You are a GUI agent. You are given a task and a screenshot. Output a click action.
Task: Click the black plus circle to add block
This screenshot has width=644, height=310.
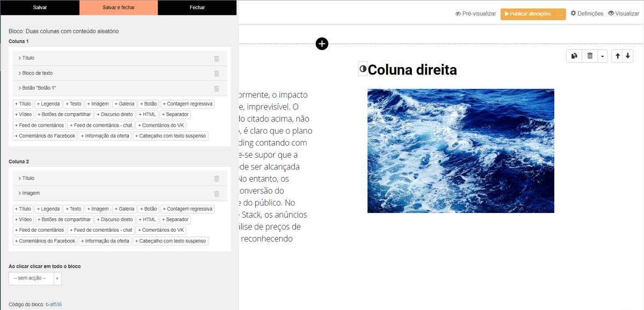(322, 44)
